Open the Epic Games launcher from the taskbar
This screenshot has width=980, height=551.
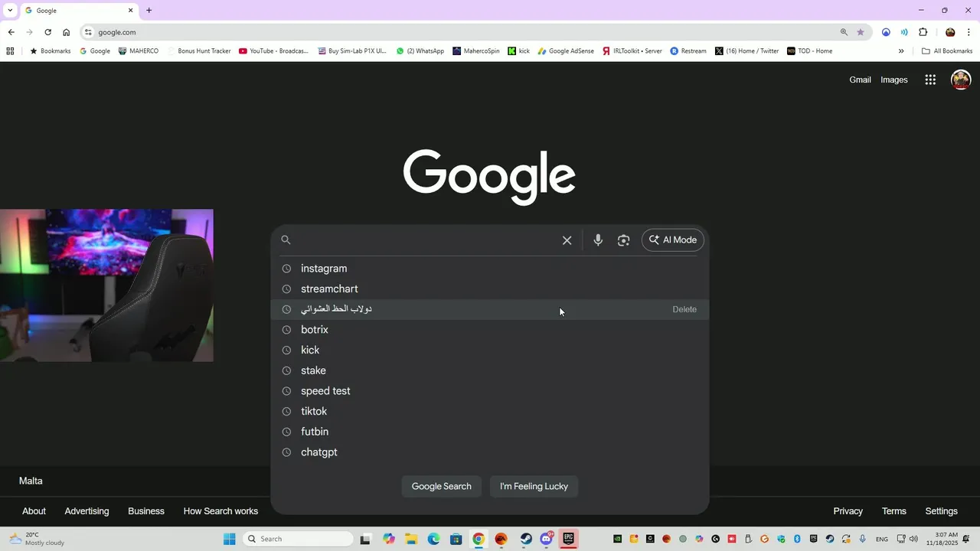click(569, 539)
